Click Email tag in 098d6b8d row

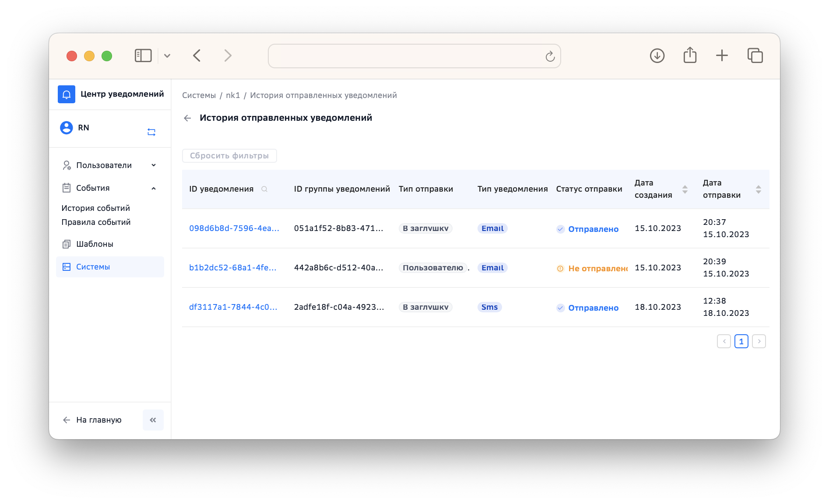[492, 228]
